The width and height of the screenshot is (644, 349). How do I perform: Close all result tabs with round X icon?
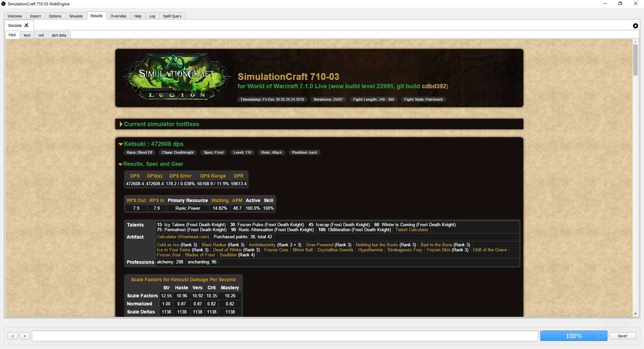tap(635, 26)
